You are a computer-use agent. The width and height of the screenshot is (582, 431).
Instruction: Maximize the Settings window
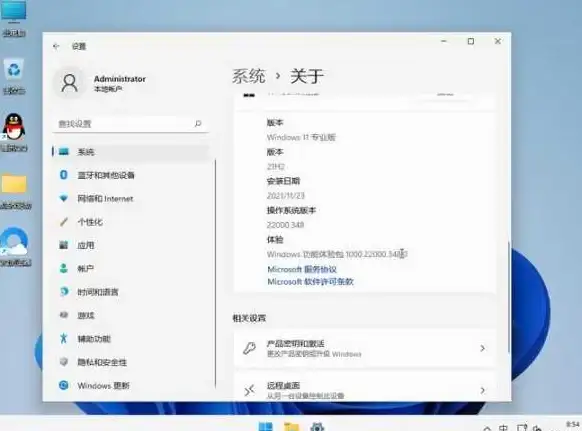(x=471, y=42)
